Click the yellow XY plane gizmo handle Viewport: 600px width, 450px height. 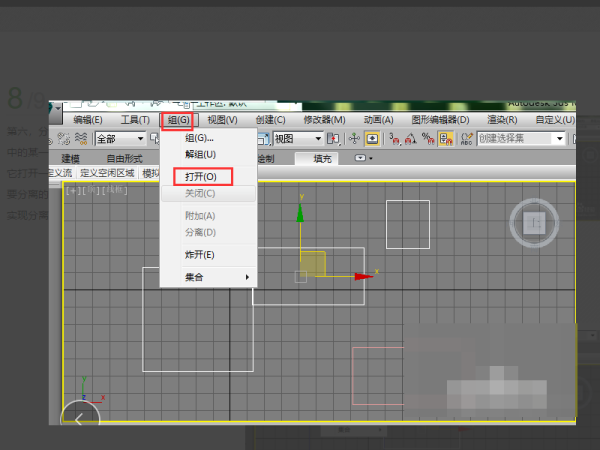pos(313,264)
